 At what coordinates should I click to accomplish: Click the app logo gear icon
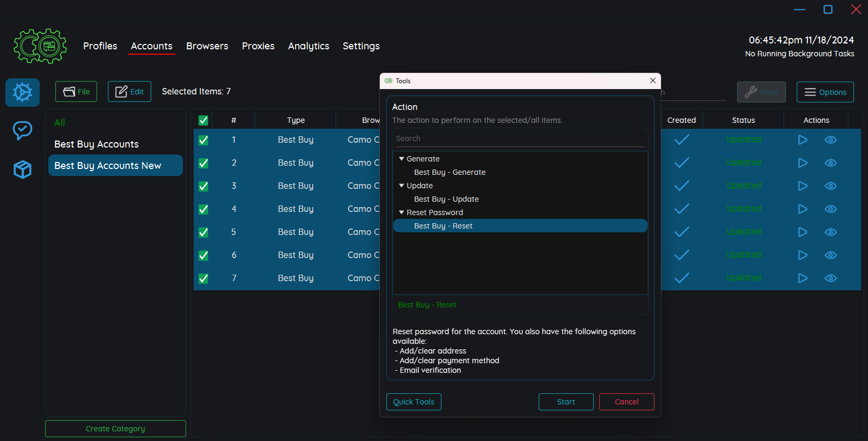pos(40,46)
